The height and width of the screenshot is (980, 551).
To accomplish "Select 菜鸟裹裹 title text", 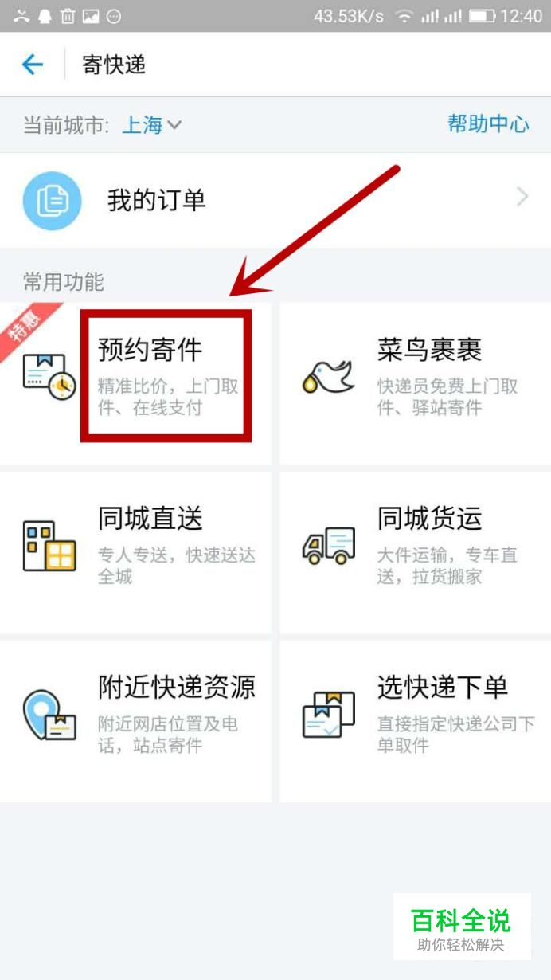I will pos(430,349).
